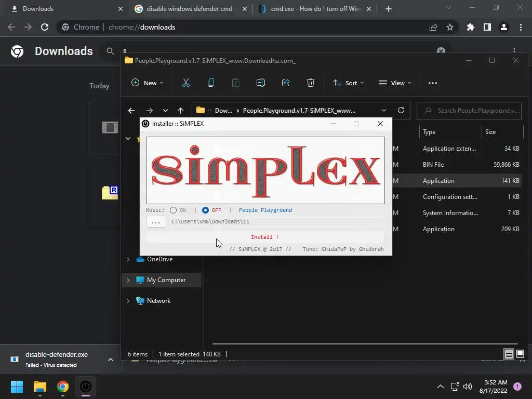The width and height of the screenshot is (532, 399).
Task: Open the See more ellipsis menu in Explorer
Action: coord(433,83)
